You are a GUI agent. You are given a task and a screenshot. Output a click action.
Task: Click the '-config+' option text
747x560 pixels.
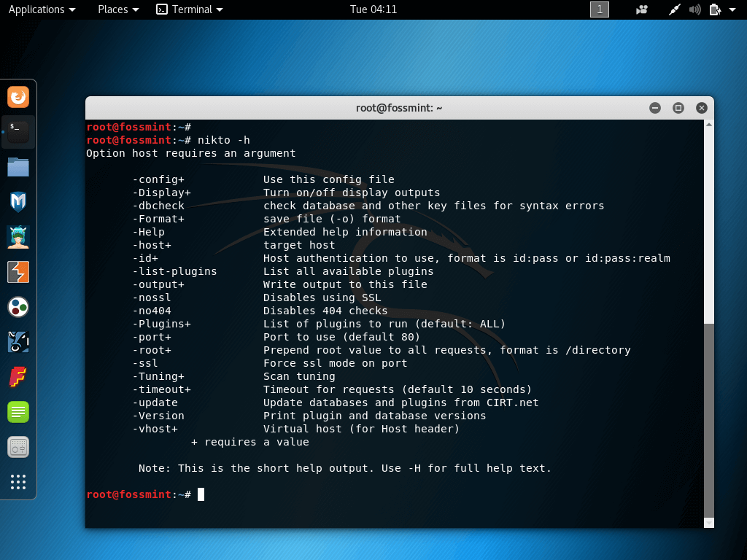click(158, 179)
